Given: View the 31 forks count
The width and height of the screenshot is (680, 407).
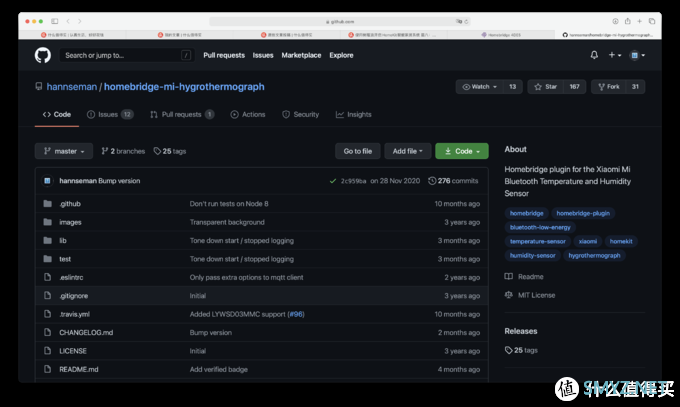Looking at the screenshot, I should tap(635, 87).
